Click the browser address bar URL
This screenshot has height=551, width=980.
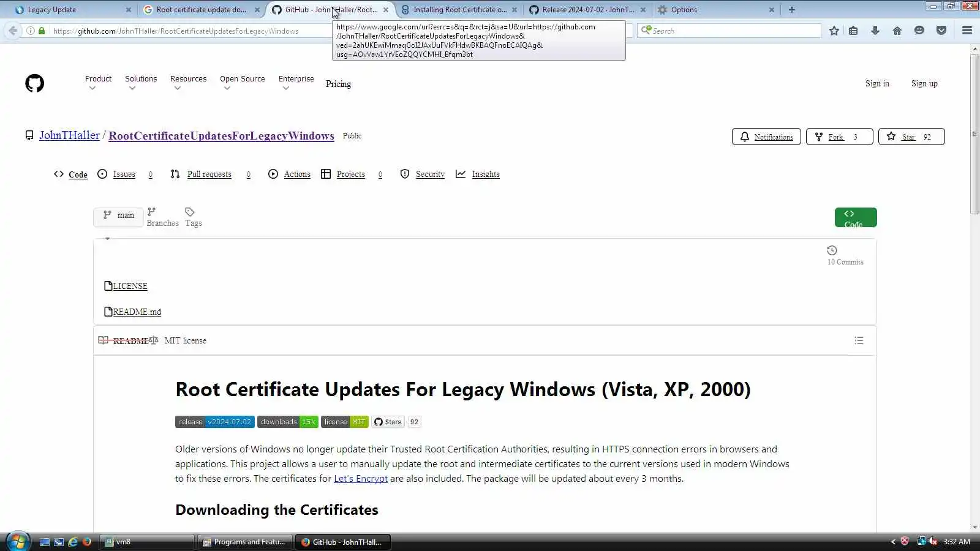pos(176,31)
